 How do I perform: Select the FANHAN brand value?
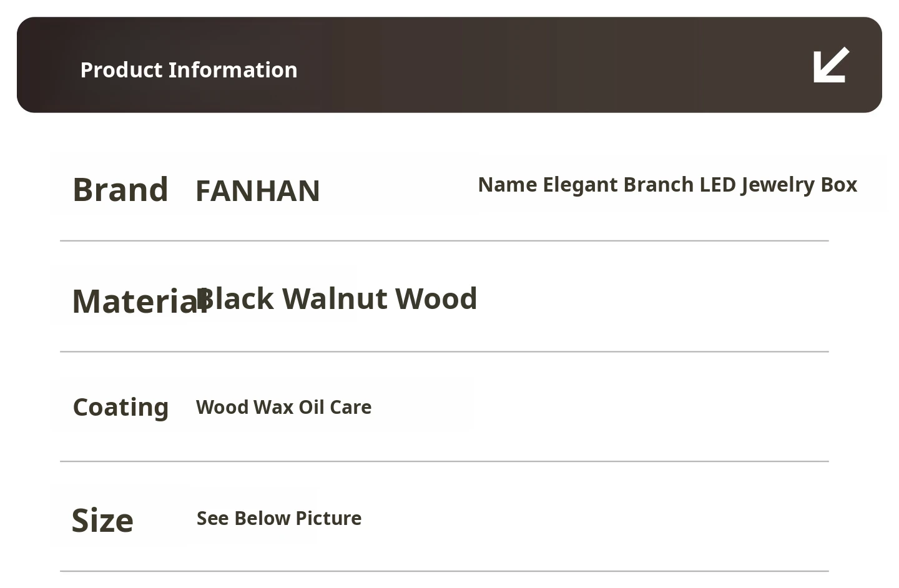[257, 191]
